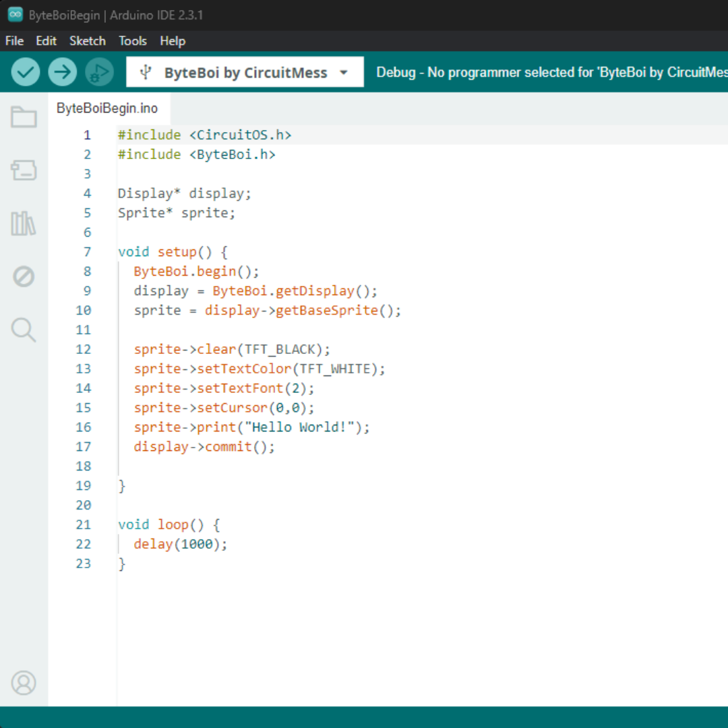Open the Tools menu
Viewport: 728px width, 728px height.
pyautogui.click(x=133, y=41)
